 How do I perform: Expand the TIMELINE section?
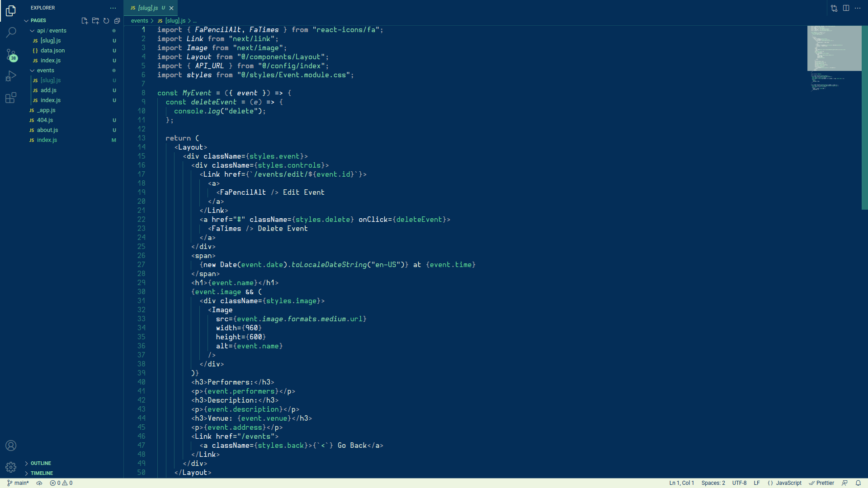pos(42,473)
